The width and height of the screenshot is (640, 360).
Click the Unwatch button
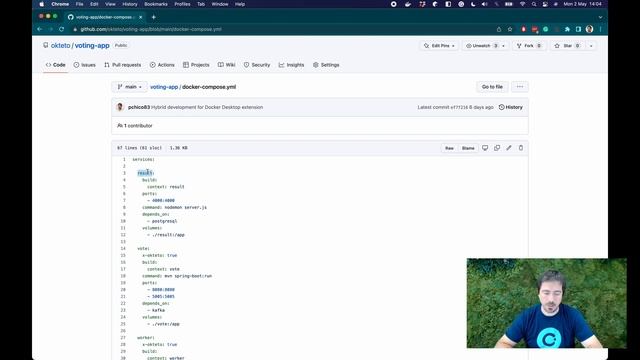481,46
